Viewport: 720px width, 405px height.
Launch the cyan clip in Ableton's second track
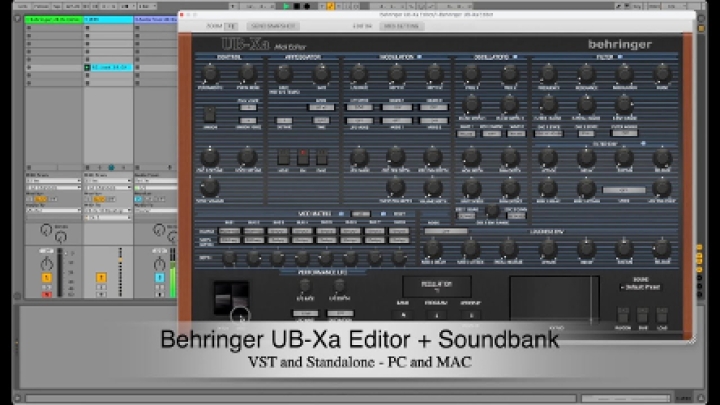(x=108, y=68)
